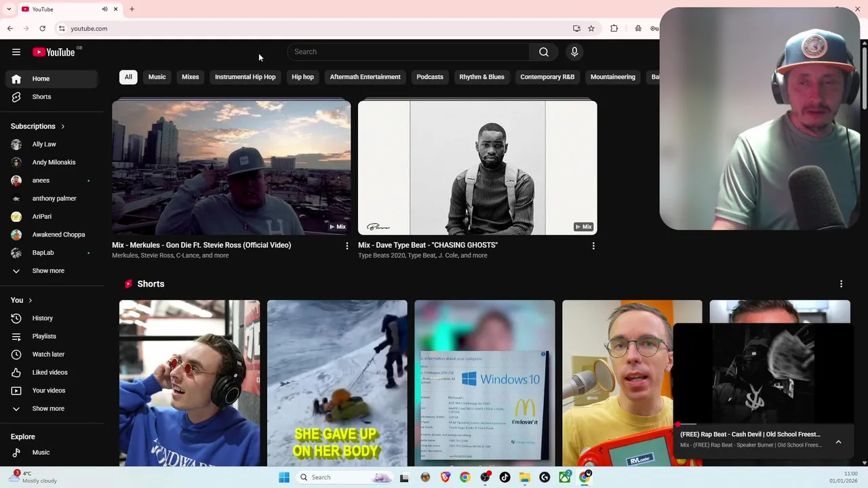868x488 pixels.
Task: Open the YouTube guide hamburger menu
Action: [x=16, y=52]
